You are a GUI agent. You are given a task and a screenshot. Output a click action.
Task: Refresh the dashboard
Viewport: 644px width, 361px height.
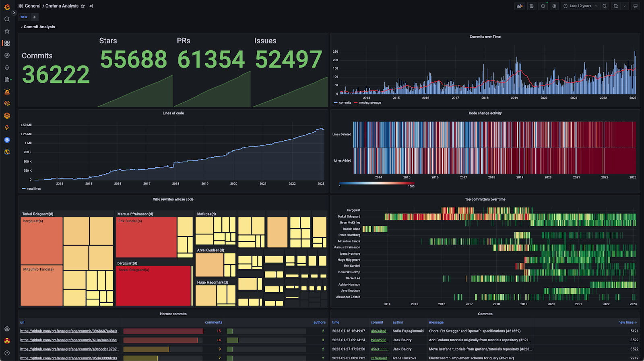tap(615, 6)
